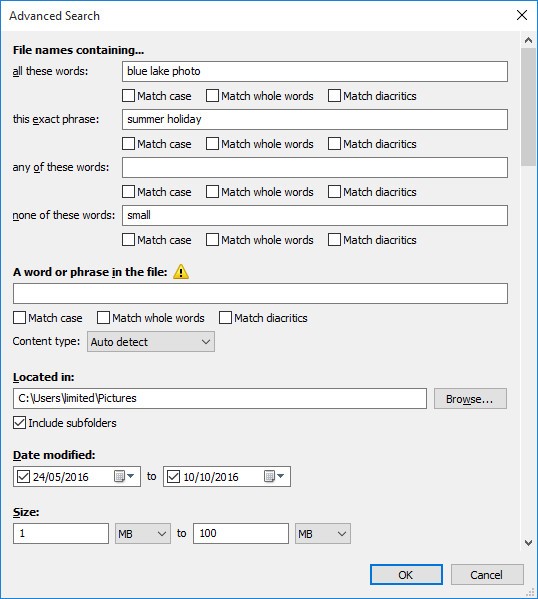Open the minimum size MB unit dropdown
Screen dimensions: 538x599
coord(143,533)
